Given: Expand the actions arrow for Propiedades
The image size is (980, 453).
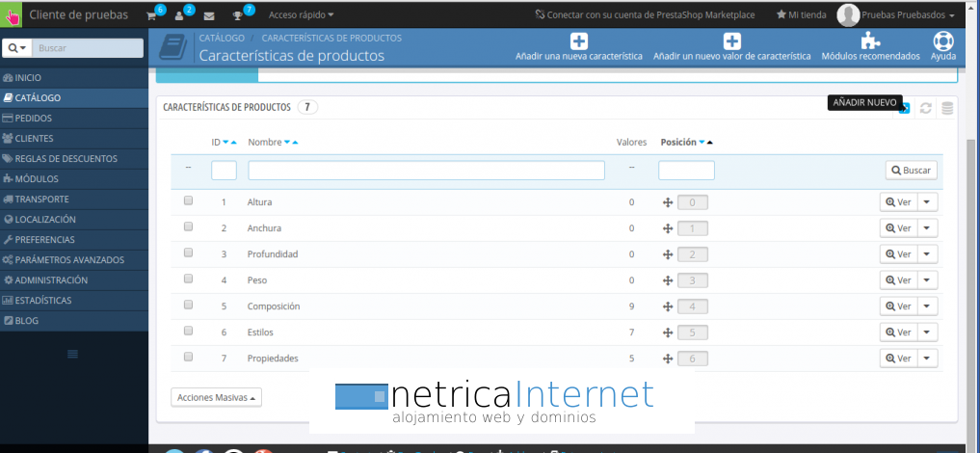Looking at the screenshot, I should point(928,359).
